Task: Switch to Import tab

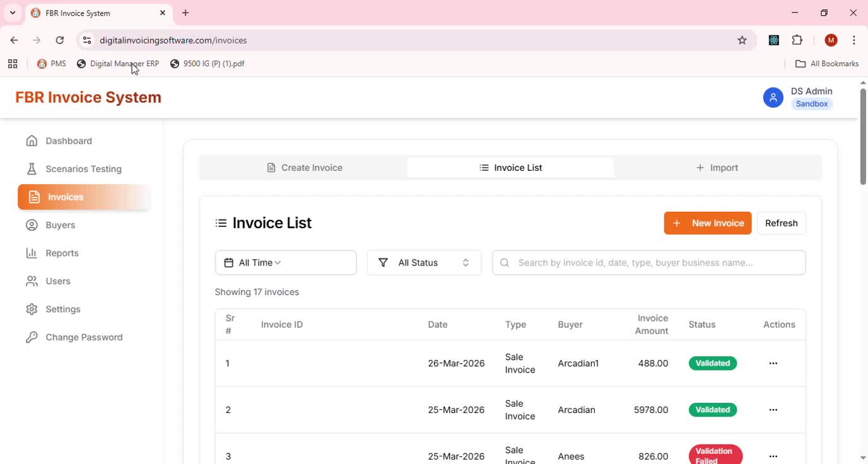Action: (717, 168)
